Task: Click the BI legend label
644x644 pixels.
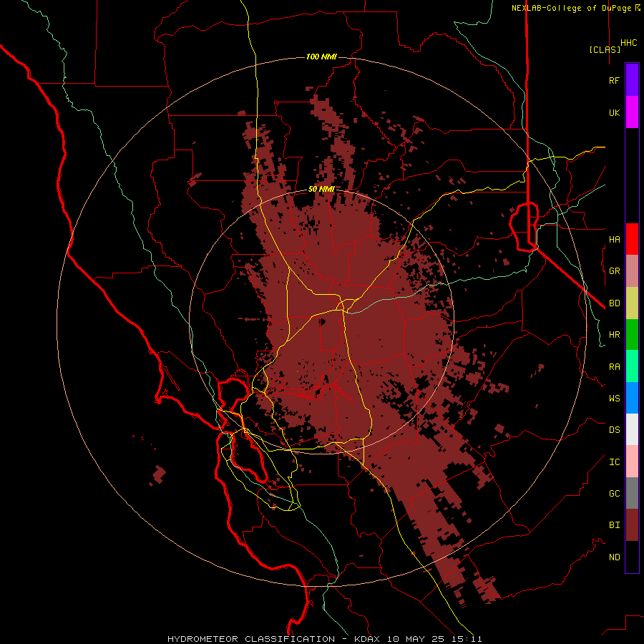Action: 614,525
